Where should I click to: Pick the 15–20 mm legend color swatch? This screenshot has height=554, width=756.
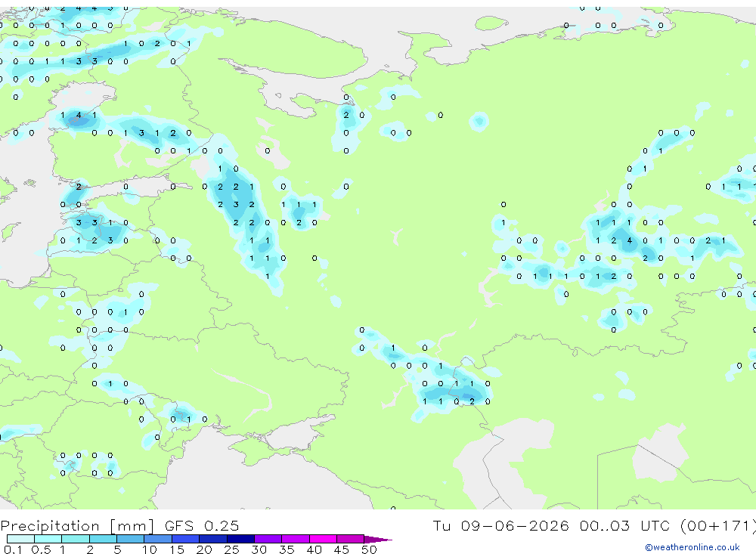(x=185, y=539)
